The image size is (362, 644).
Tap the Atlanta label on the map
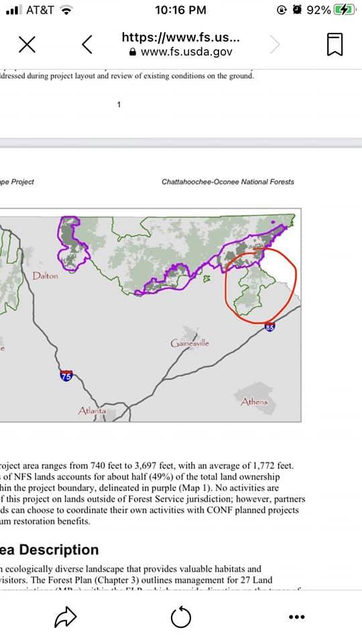coord(92,411)
